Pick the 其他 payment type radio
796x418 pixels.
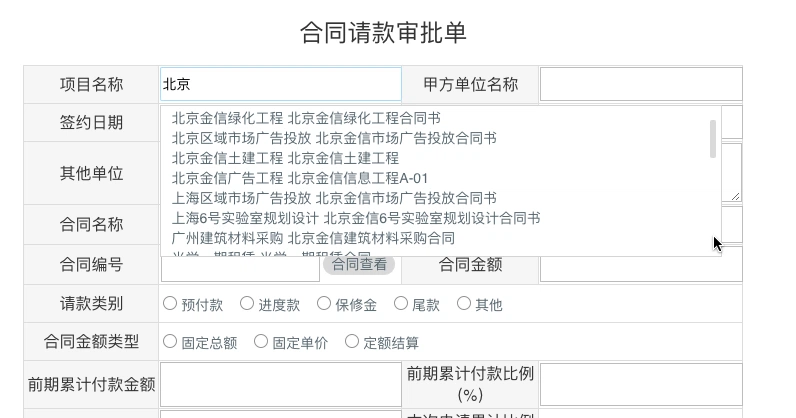click(463, 304)
